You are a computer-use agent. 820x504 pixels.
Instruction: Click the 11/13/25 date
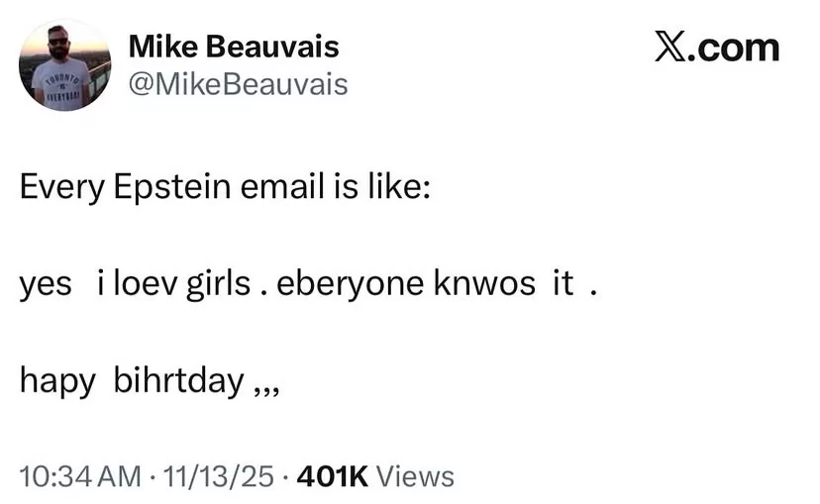[x=216, y=476]
